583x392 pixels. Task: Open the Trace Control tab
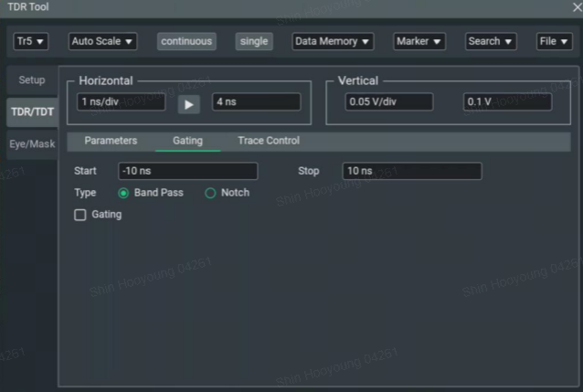click(269, 141)
